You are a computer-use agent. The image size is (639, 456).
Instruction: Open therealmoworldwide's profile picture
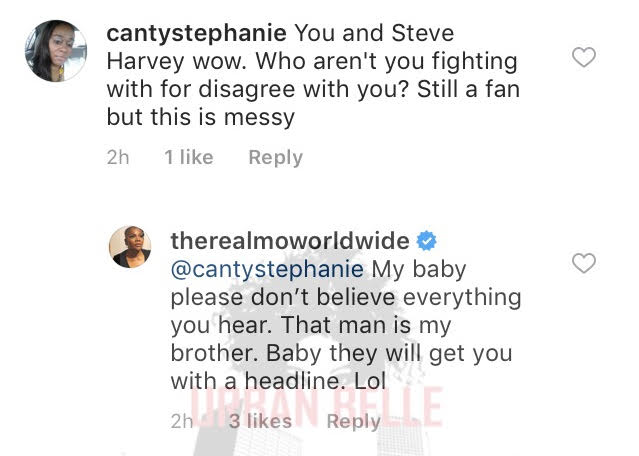click(130, 247)
